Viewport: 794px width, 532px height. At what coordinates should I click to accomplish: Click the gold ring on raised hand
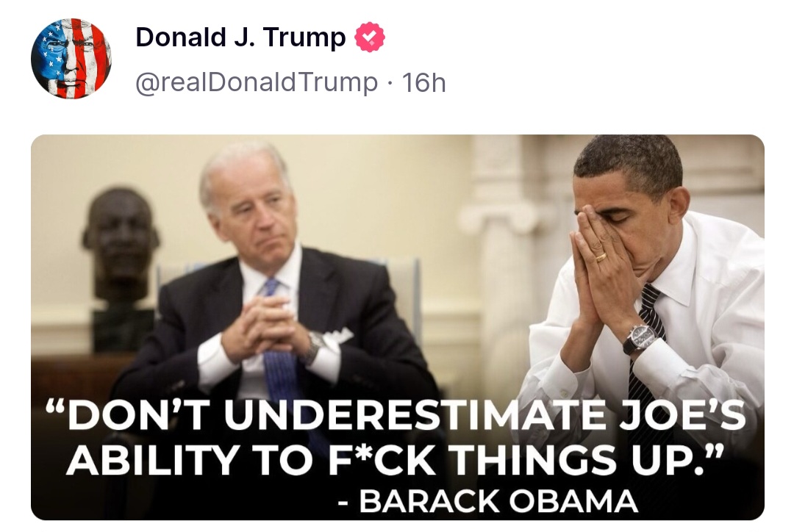[601, 256]
